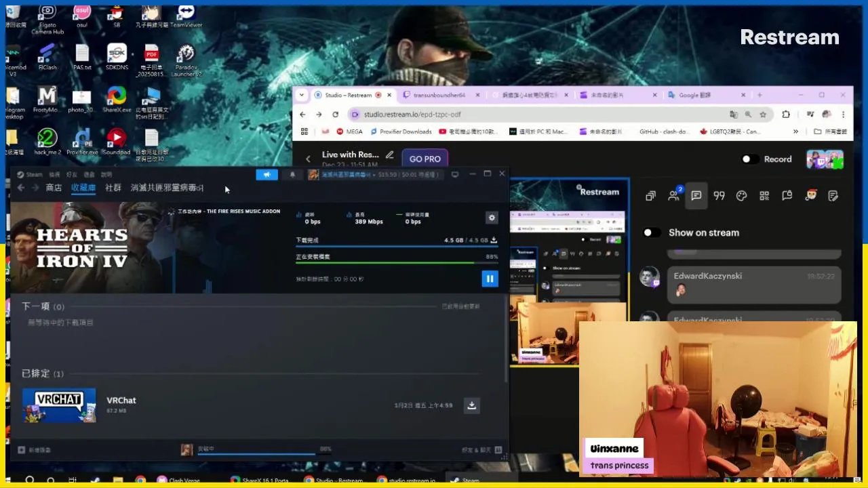Image resolution: width=868 pixels, height=488 pixels.
Task: Open Steam notifications bell
Action: pos(292,175)
